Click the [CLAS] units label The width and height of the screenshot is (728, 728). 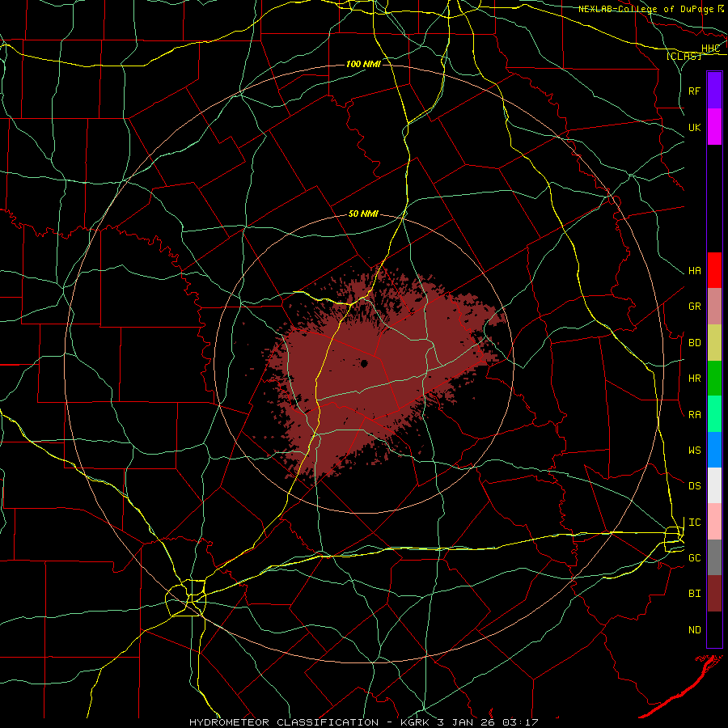(x=684, y=57)
